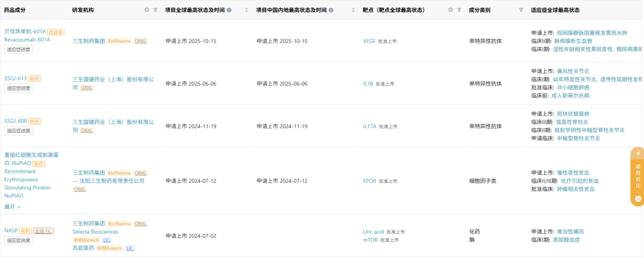Click info icon next to 项目全球最高状态及时间

(229, 10)
